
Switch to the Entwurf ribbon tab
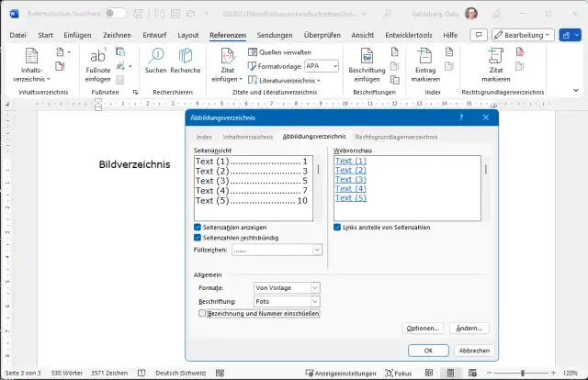153,35
